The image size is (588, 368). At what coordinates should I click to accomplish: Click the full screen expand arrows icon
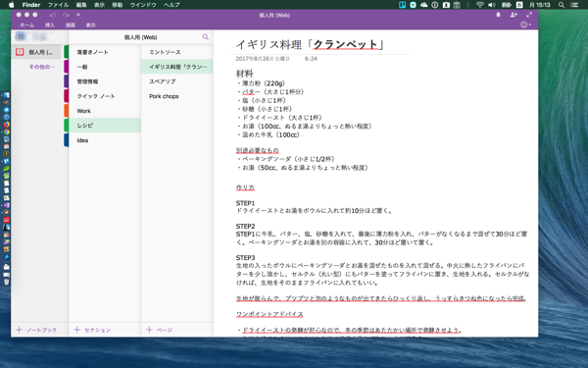[x=529, y=15]
